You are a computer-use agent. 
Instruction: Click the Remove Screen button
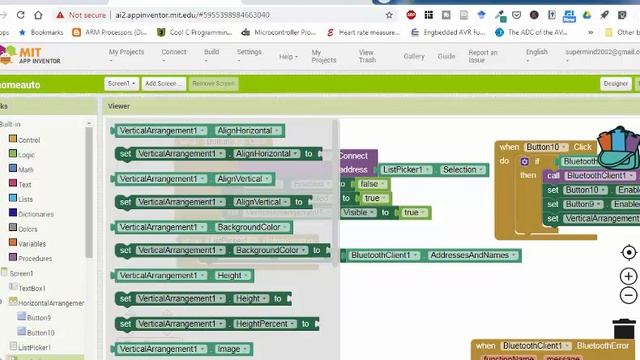pos(213,84)
